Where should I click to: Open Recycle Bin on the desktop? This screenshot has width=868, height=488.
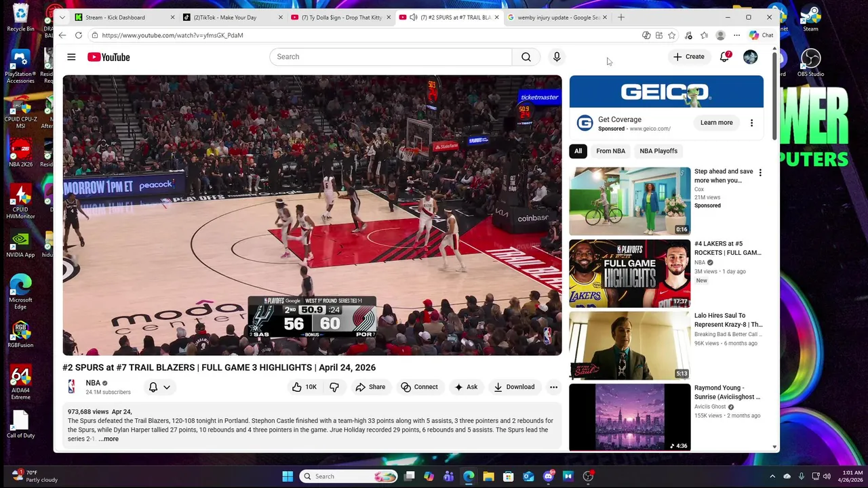click(x=20, y=18)
